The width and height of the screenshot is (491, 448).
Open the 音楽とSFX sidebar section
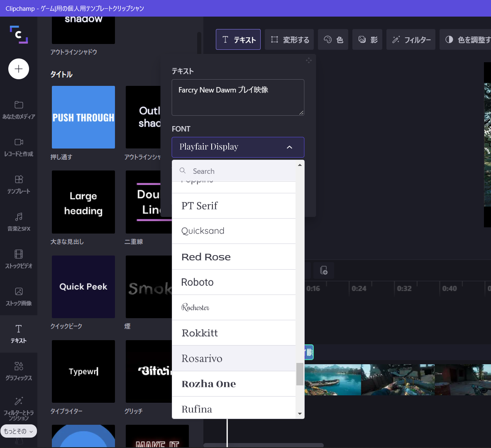[x=19, y=222]
